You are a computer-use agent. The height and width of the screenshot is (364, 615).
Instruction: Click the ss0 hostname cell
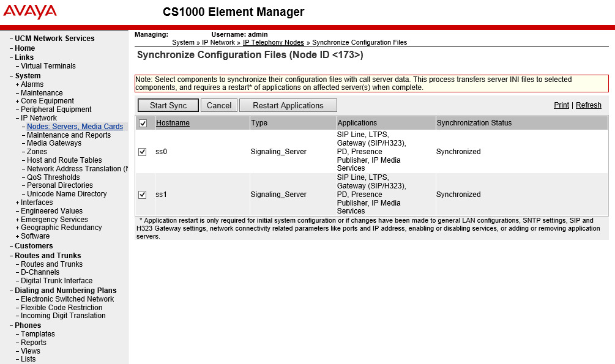[x=161, y=152]
